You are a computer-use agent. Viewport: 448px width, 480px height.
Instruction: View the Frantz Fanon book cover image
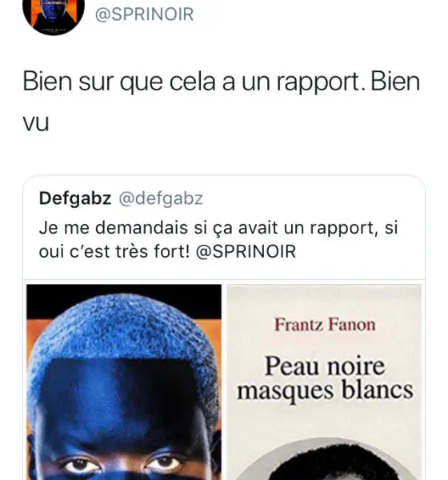[324, 382]
